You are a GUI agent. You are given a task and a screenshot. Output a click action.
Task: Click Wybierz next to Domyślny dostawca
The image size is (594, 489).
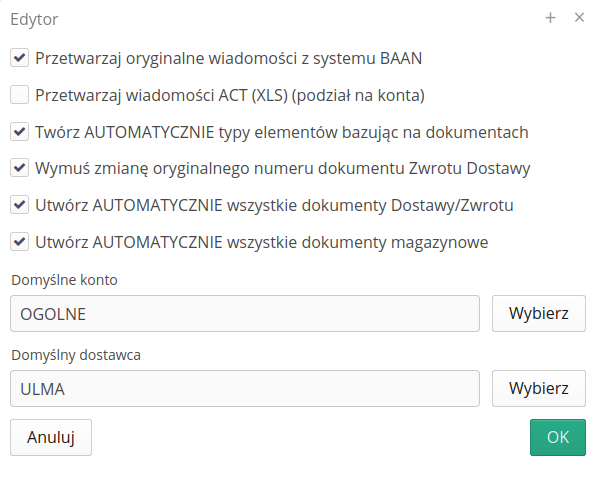coord(539,389)
